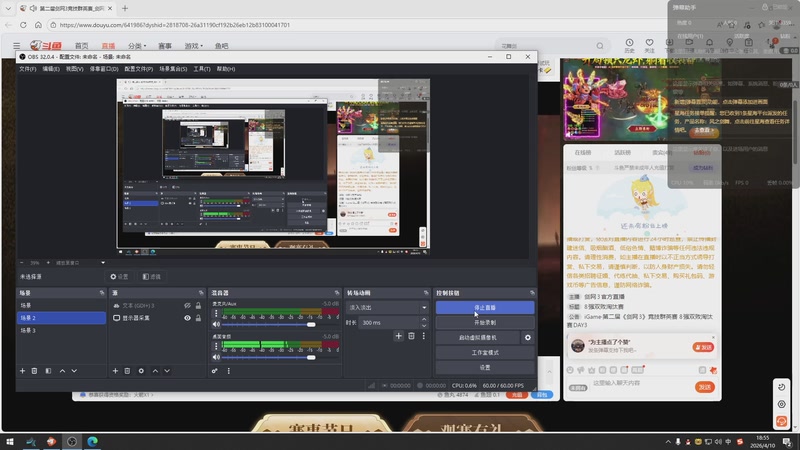Open transition properties three-dot menu
This screenshot has width=800, height=450.
[x=423, y=336]
